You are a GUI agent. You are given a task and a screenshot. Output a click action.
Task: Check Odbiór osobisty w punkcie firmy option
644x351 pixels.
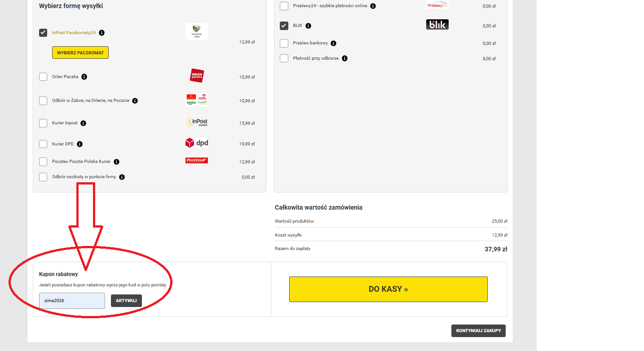[x=43, y=177]
